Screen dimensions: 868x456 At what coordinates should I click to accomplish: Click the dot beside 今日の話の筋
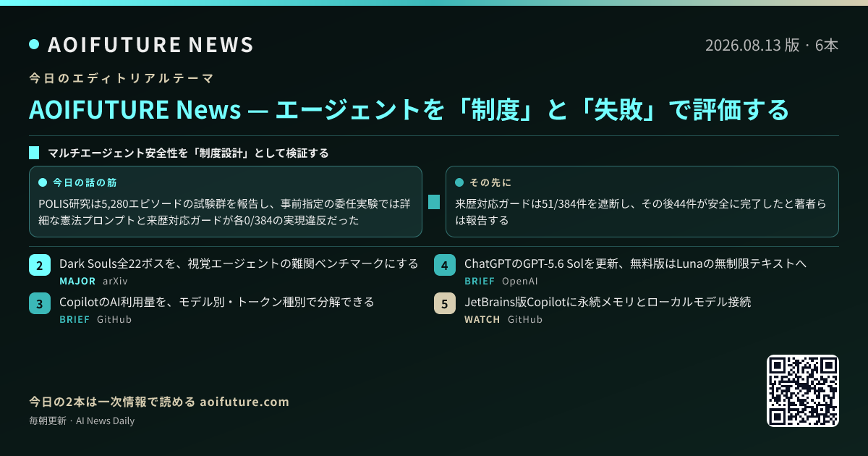click(42, 182)
